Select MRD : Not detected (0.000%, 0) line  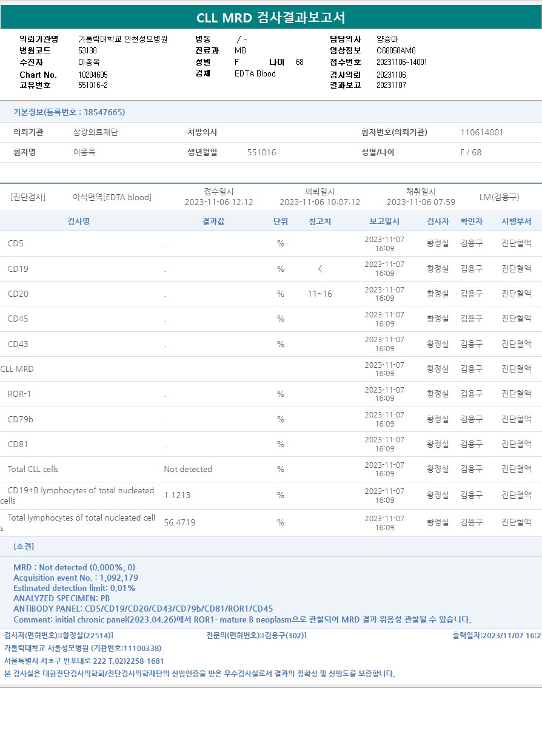[x=74, y=567]
